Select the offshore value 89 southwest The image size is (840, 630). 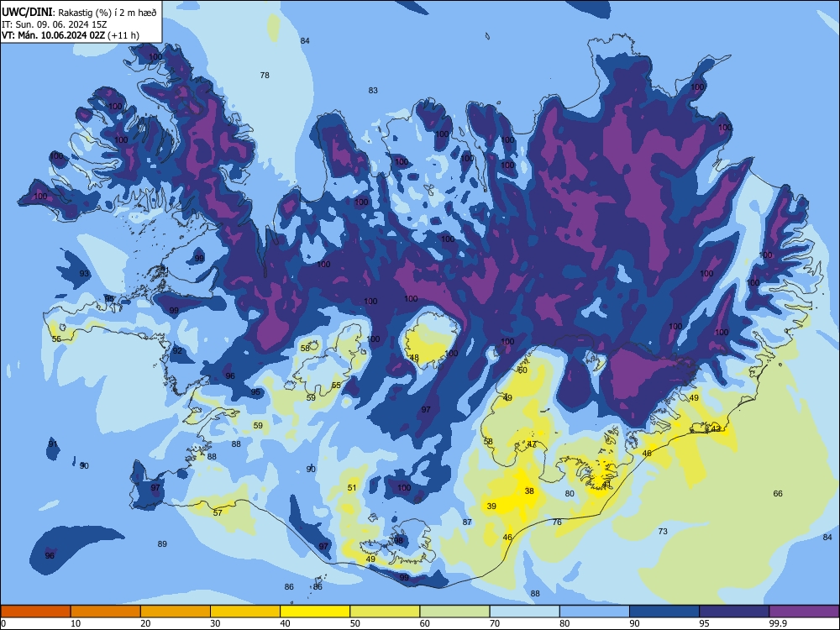162,544
